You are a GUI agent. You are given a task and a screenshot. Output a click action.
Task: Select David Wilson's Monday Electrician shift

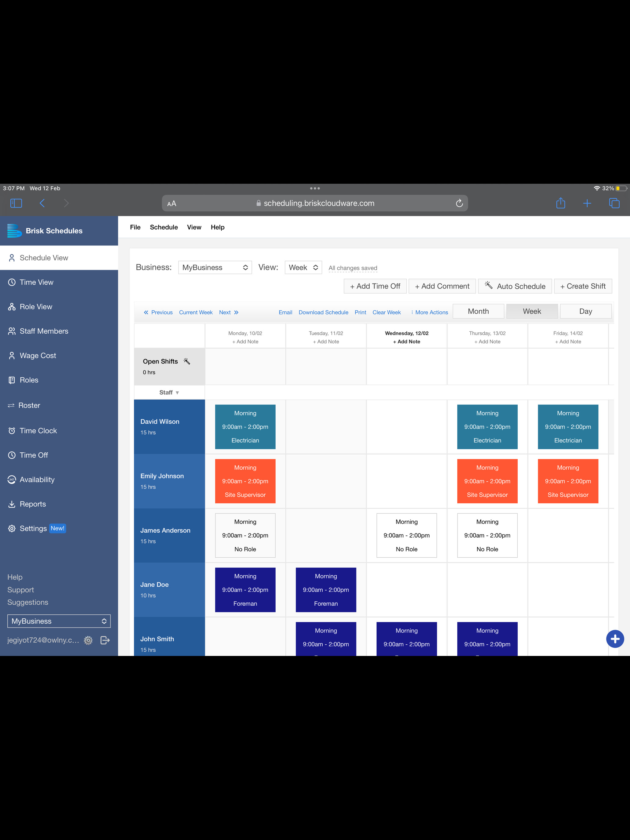point(245,426)
